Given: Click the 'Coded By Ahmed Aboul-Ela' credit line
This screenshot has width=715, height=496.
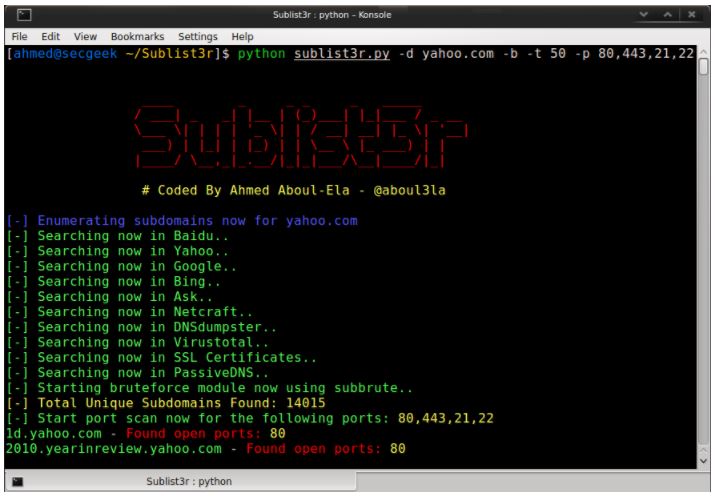Looking at the screenshot, I should (x=294, y=190).
